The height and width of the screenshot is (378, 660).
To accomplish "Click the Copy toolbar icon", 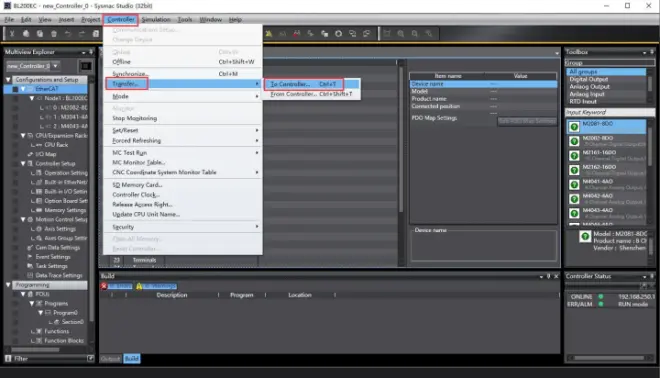I will pyautogui.click(x=26, y=34).
